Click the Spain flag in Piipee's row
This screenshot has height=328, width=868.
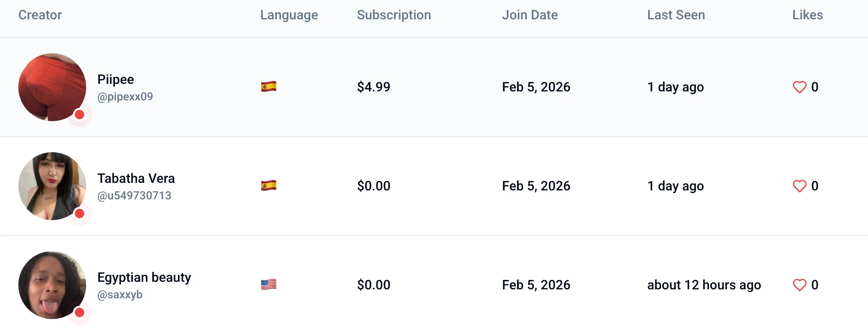(269, 87)
